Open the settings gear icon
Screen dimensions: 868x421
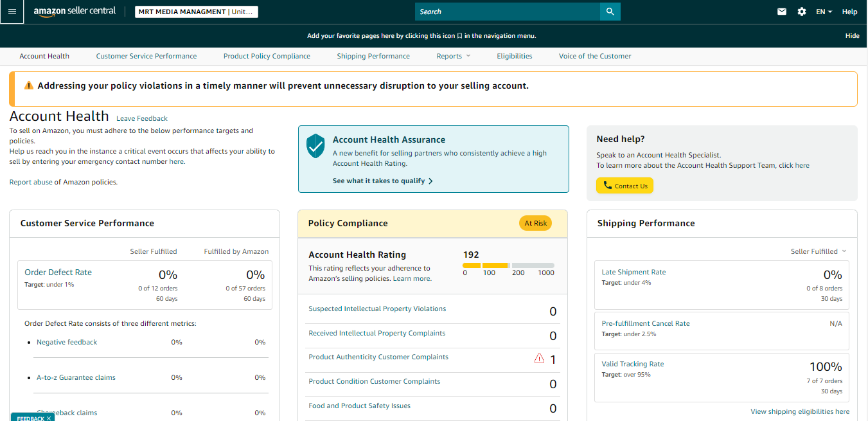pyautogui.click(x=802, y=12)
